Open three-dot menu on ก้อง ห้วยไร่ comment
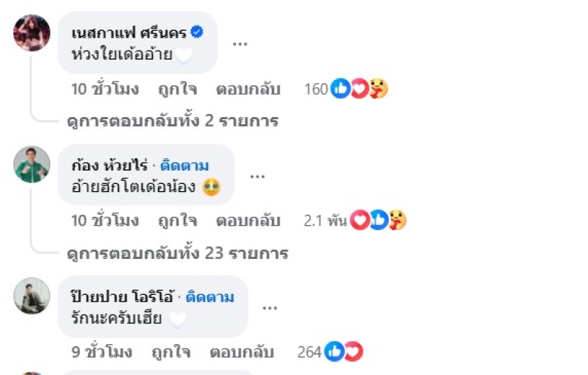This screenshot has height=375, width=588. point(257,176)
